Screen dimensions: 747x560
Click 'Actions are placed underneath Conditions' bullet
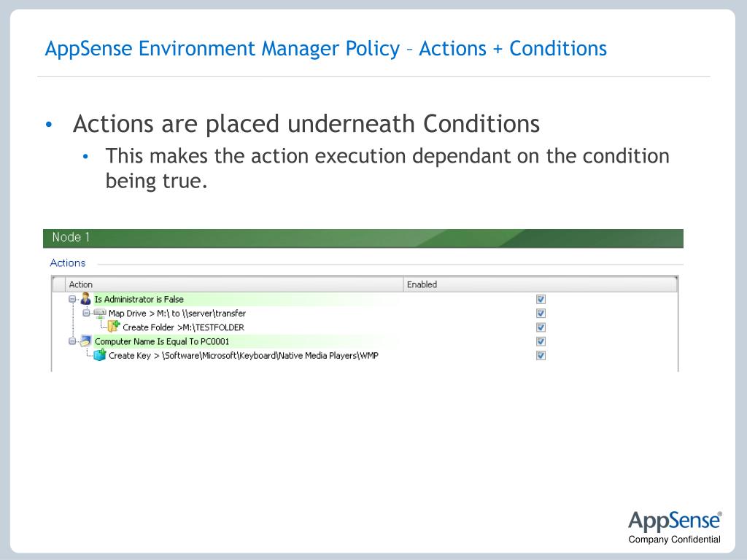pyautogui.click(x=306, y=124)
